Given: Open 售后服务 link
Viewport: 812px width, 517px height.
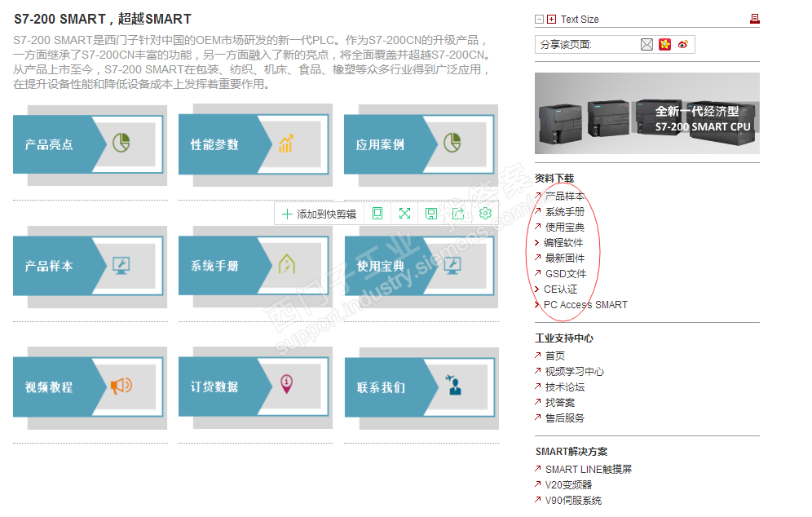Looking at the screenshot, I should coord(564,418).
